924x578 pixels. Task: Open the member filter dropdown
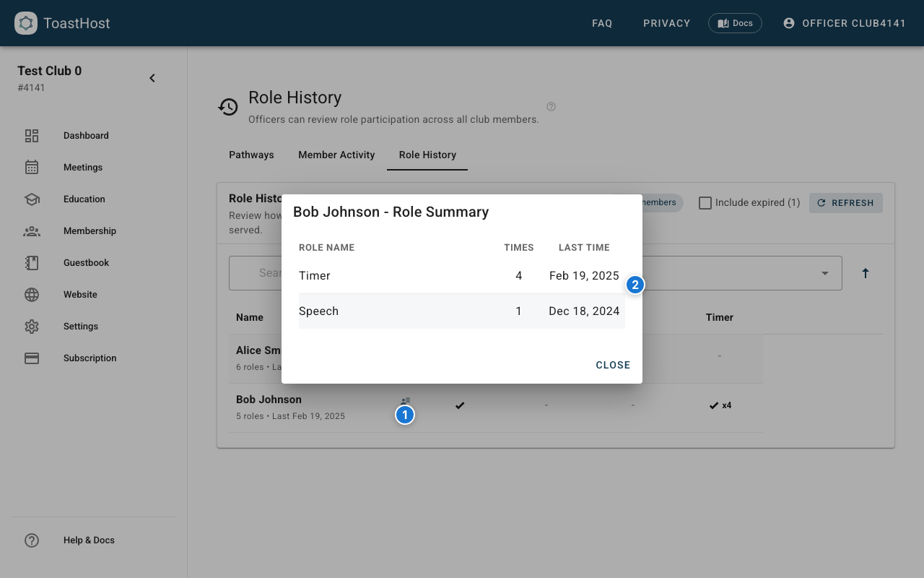(x=825, y=273)
